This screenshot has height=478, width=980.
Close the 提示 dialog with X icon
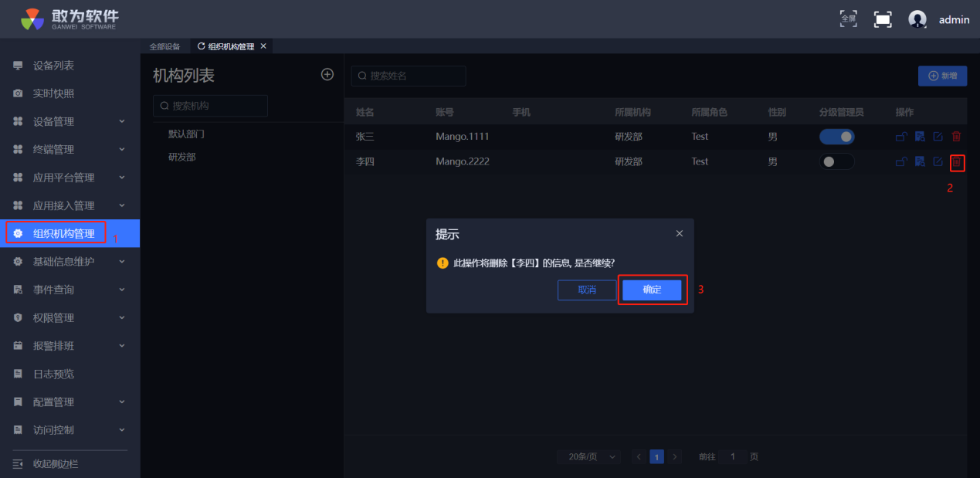click(x=680, y=233)
